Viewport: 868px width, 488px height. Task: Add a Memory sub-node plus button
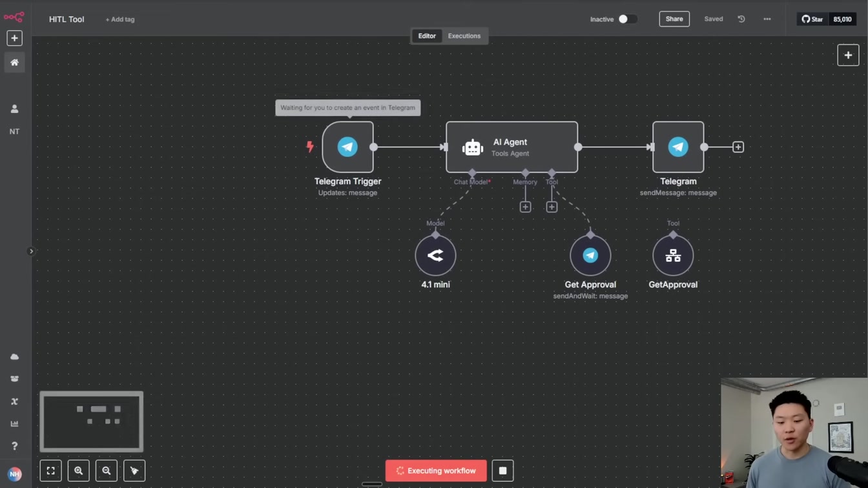pyautogui.click(x=525, y=207)
